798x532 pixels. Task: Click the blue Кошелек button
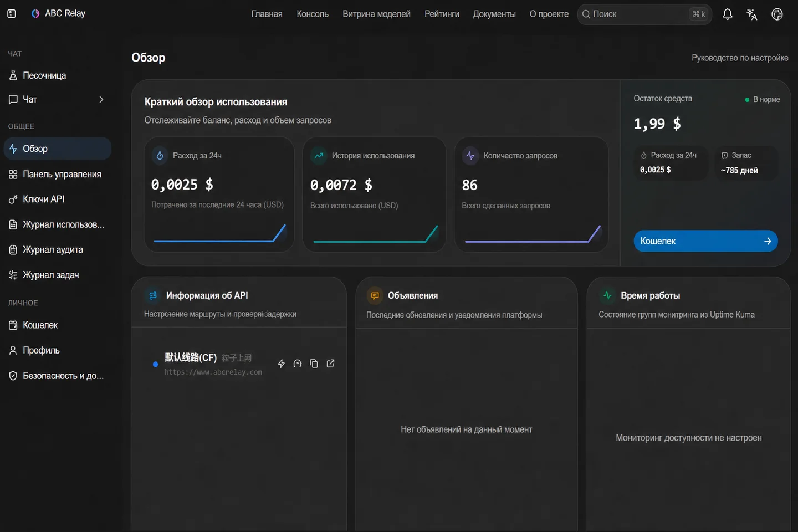point(705,241)
